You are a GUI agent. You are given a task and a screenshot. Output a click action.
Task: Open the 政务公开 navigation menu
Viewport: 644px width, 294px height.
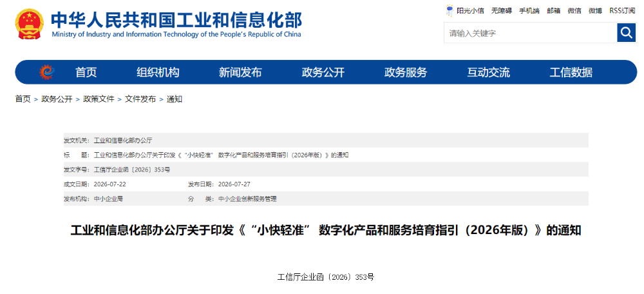pos(323,72)
